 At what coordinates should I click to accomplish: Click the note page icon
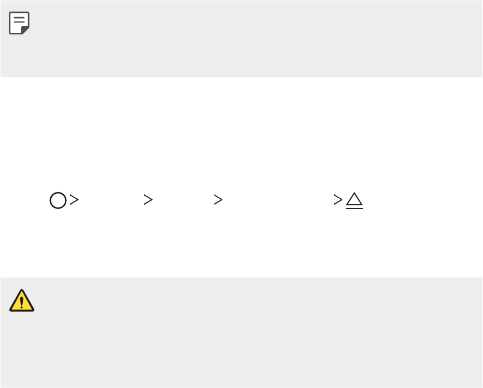click(x=19, y=23)
